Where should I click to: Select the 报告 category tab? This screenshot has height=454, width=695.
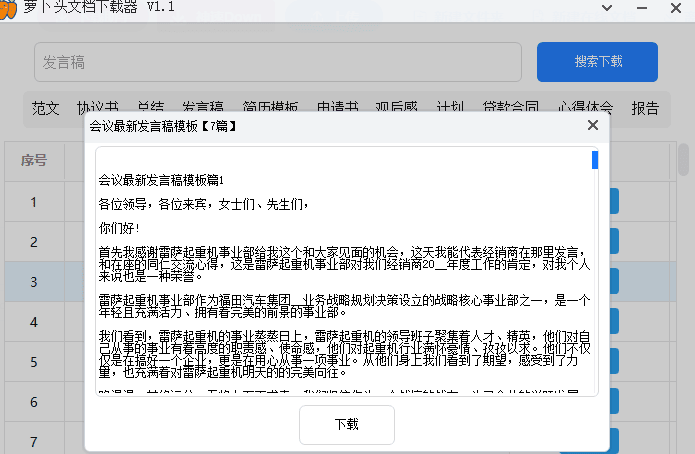click(645, 108)
